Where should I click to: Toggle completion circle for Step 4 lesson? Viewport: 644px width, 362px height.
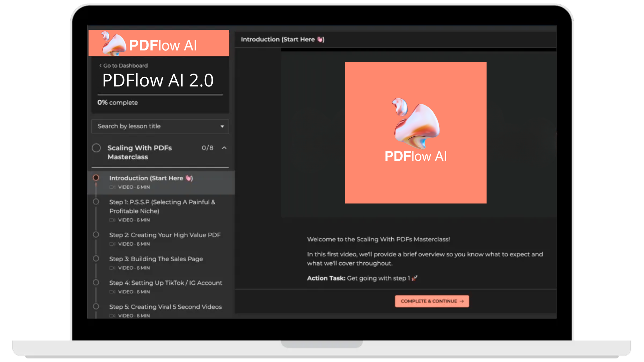(x=96, y=282)
